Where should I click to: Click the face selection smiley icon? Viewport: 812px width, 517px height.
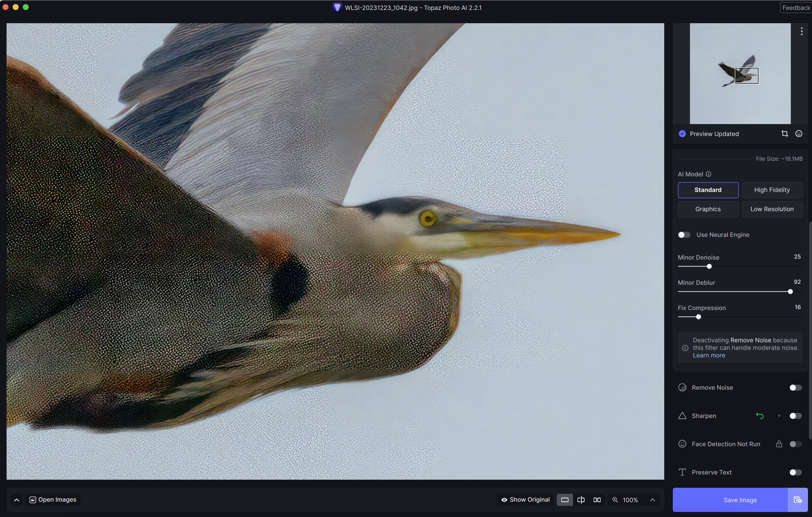[799, 134]
